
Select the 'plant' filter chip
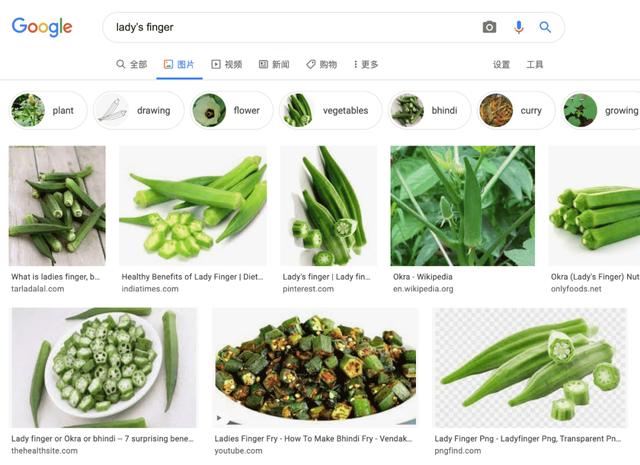coord(46,110)
